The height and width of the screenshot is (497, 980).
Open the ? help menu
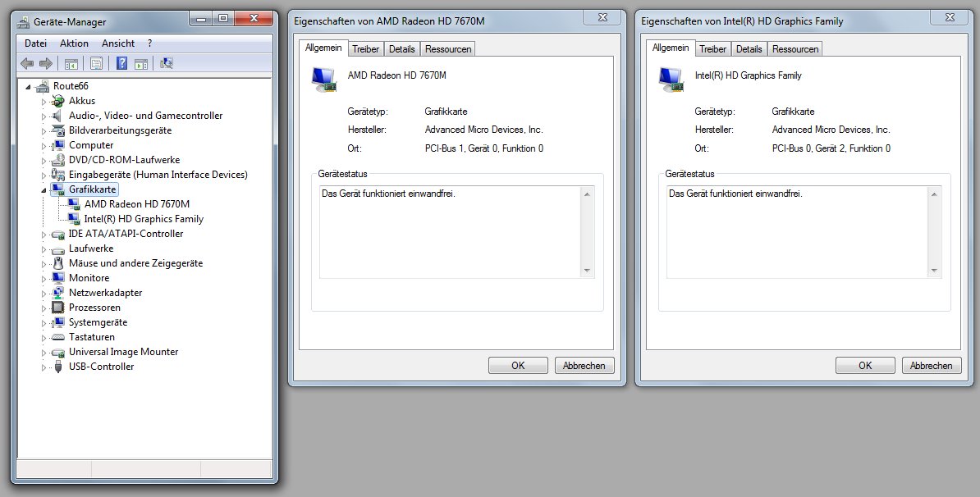(149, 43)
